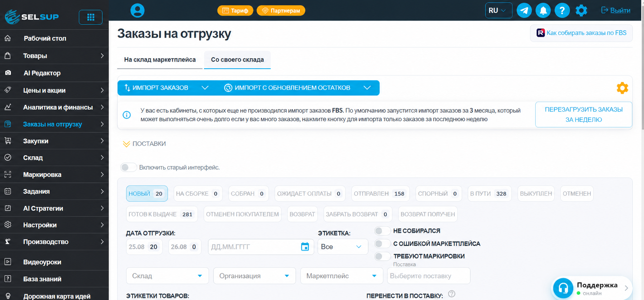Open the RU language dropdown
Viewport: 644px width, 300px height.
tap(498, 11)
